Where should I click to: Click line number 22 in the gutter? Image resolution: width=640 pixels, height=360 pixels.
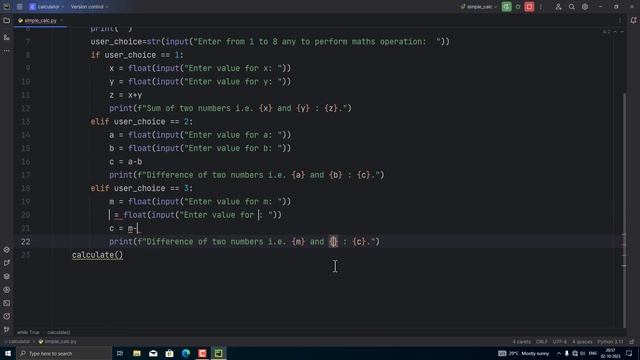(x=25, y=242)
